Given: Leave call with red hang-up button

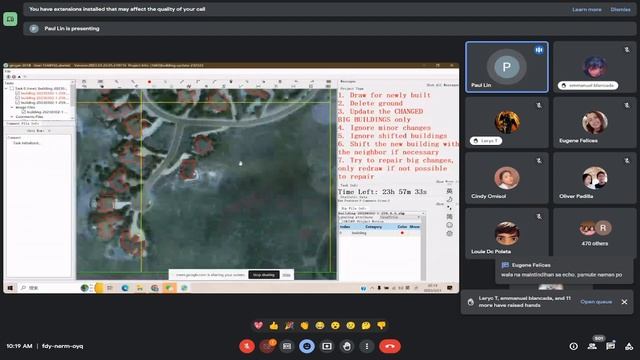Looking at the screenshot, I should pyautogui.click(x=390, y=346).
